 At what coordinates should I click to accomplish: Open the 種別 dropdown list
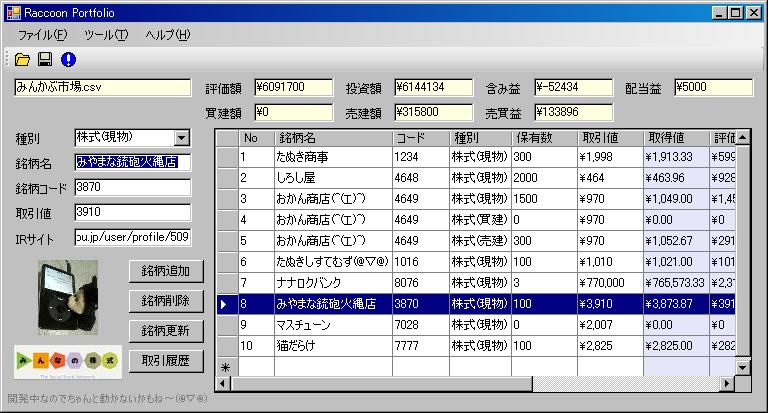tap(181, 138)
